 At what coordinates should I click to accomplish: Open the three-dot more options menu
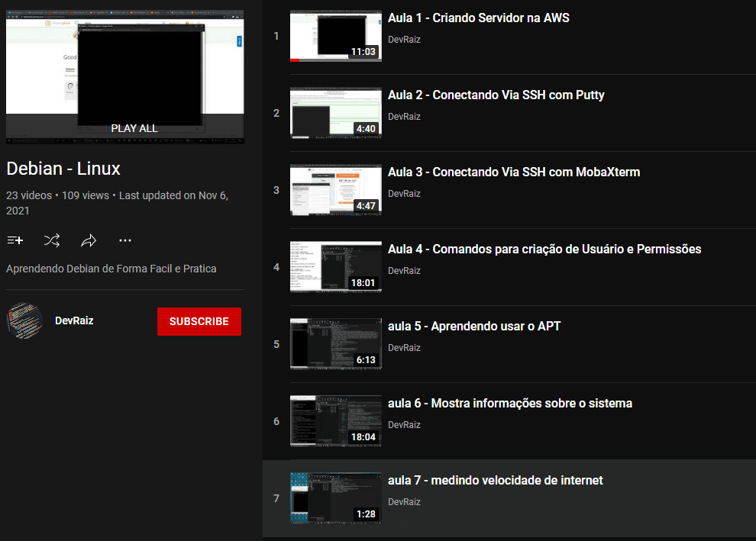point(125,240)
